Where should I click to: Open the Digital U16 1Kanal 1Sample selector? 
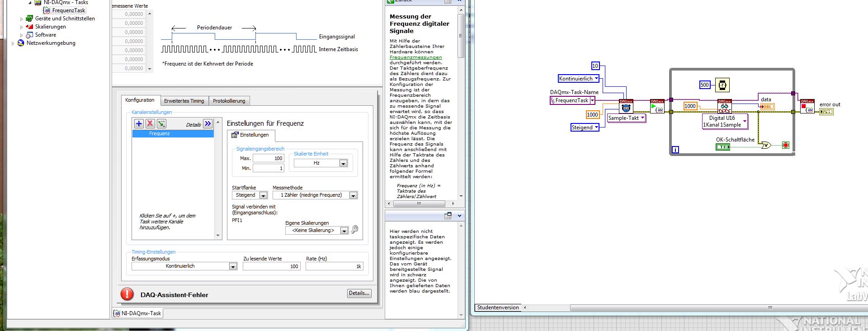pos(725,121)
